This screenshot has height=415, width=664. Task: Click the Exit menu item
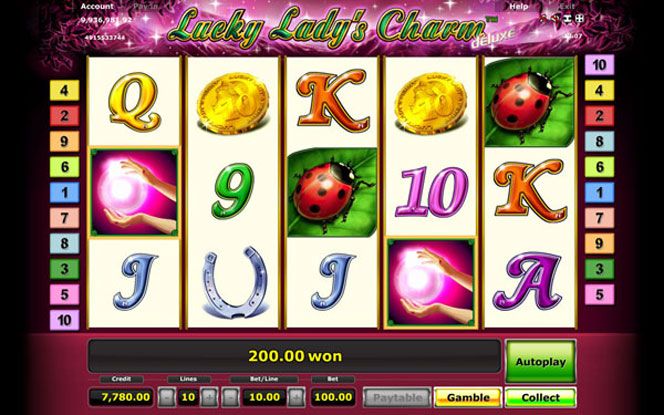567,6
